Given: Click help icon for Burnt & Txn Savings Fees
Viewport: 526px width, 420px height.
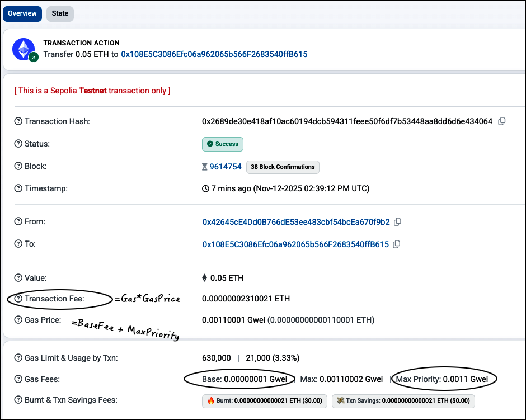Looking at the screenshot, I should coord(18,400).
